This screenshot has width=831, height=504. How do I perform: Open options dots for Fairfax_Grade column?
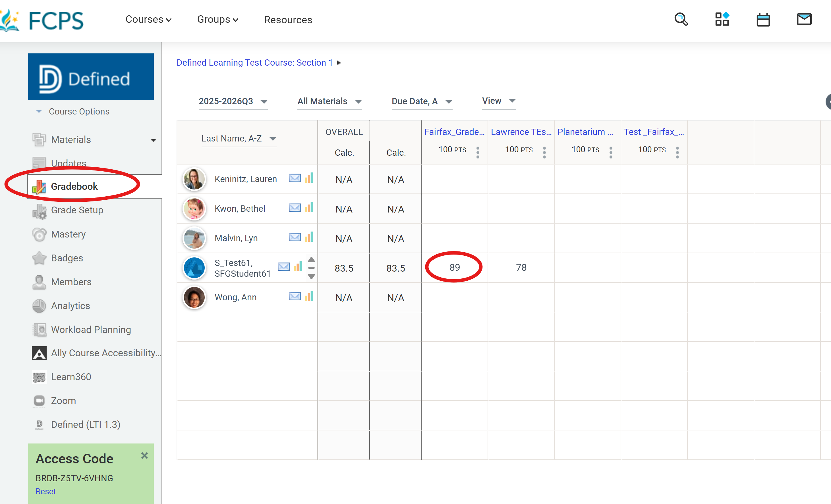click(x=478, y=152)
